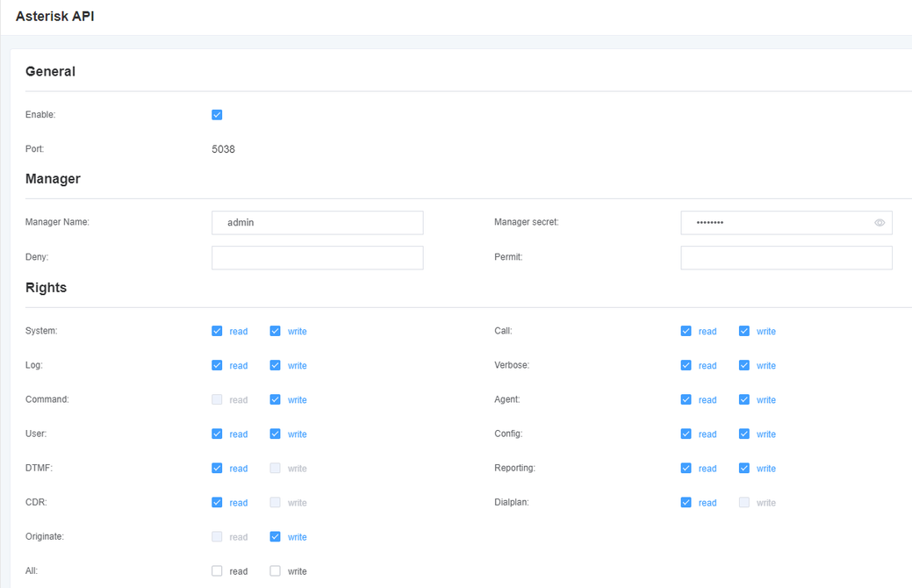Image resolution: width=912 pixels, height=588 pixels.
Task: Click the Command: row label
Action: coord(47,399)
